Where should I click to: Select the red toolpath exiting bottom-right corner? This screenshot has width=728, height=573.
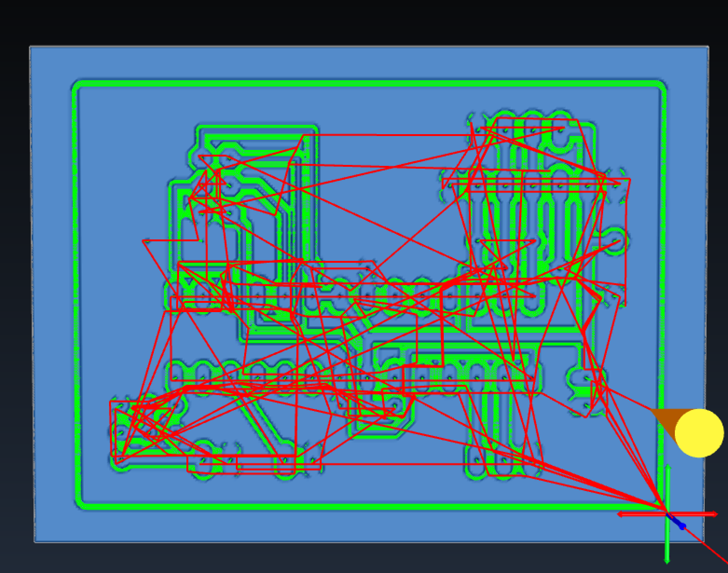[x=713, y=551]
